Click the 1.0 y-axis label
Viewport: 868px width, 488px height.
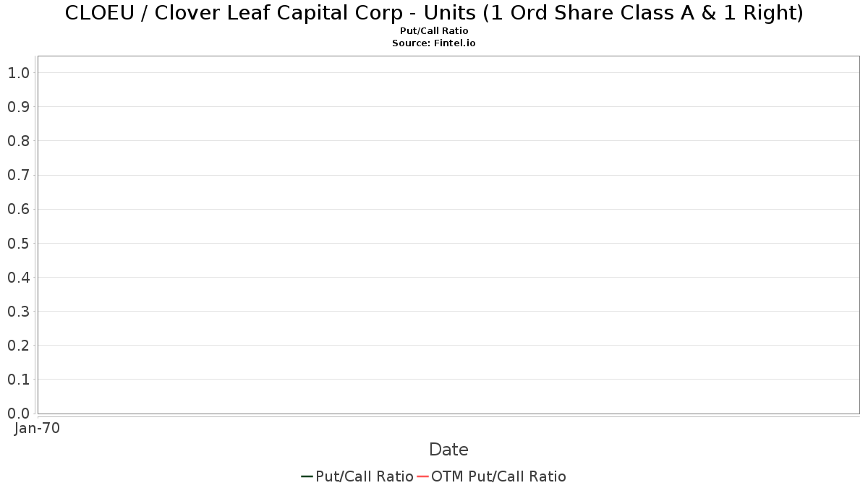tap(18, 72)
